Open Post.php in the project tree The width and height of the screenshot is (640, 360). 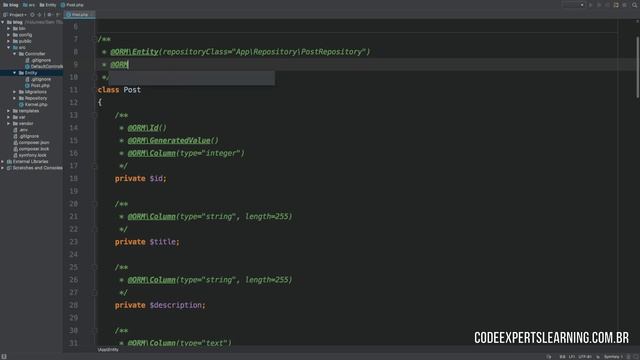[40, 85]
